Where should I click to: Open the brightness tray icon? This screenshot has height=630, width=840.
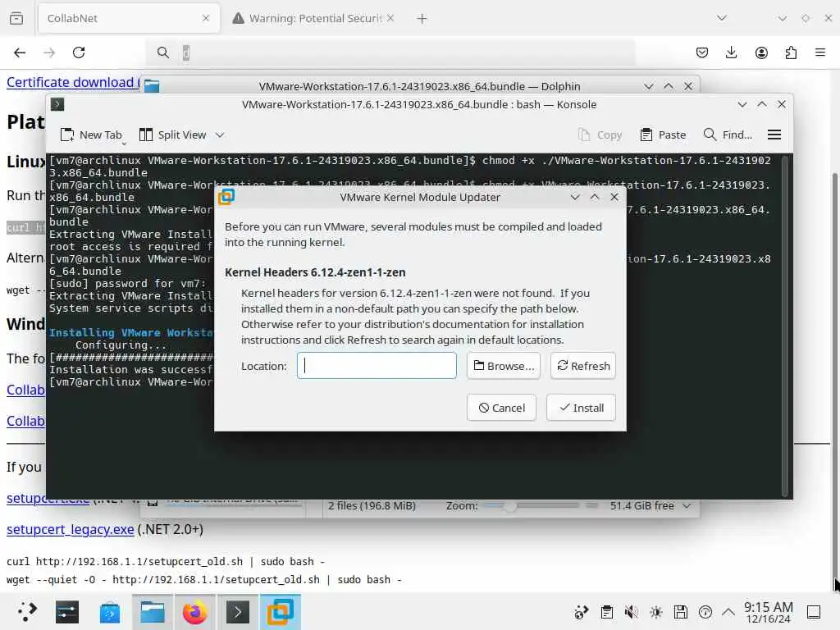[x=655, y=612]
